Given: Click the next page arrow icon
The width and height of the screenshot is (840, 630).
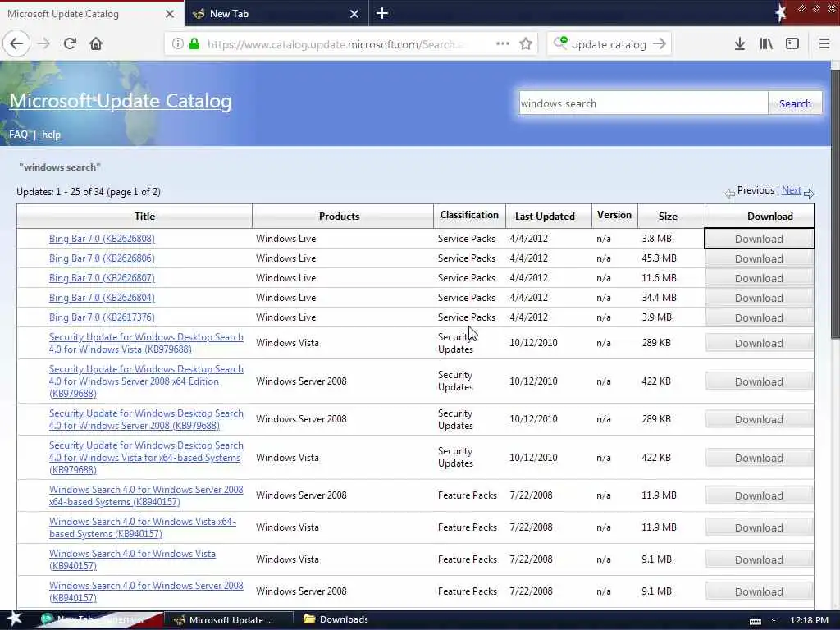Looking at the screenshot, I should [x=809, y=194].
